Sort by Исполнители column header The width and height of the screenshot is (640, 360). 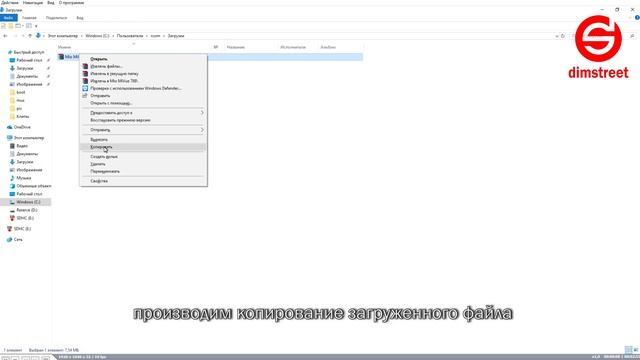(293, 47)
